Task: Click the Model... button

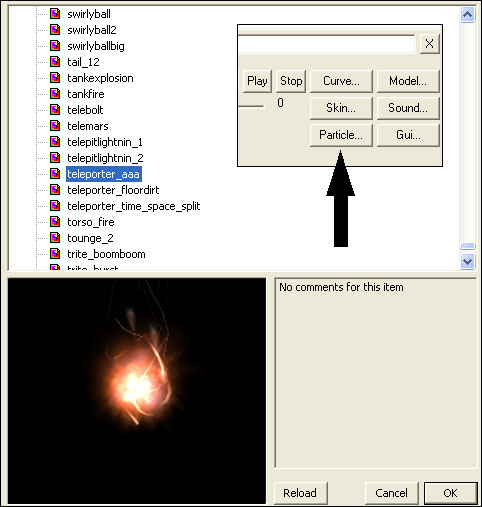Action: coord(408,81)
